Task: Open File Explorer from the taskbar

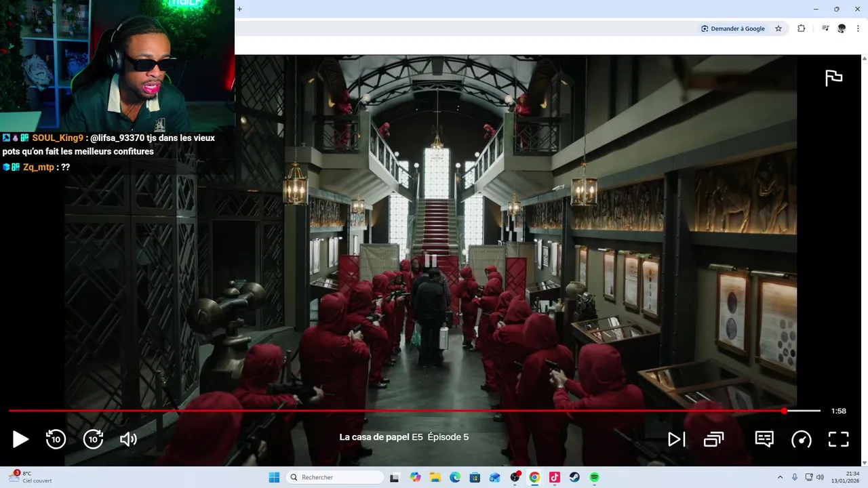Action: (x=435, y=477)
